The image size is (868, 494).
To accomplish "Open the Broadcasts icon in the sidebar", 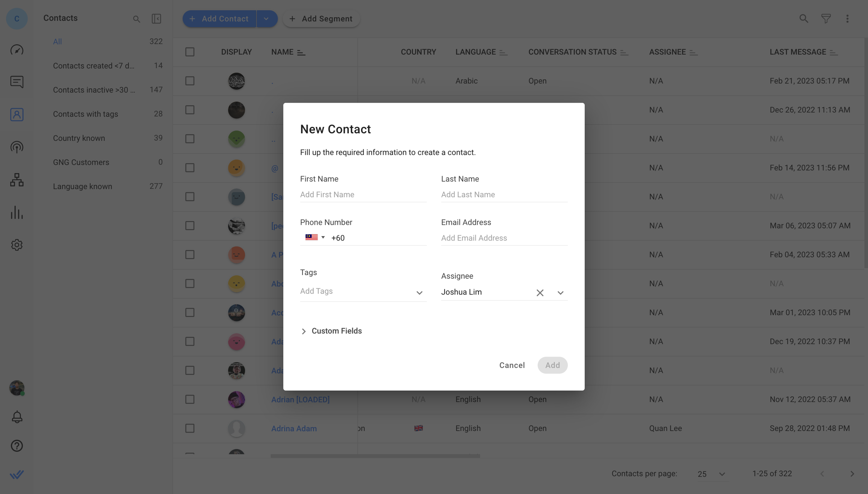I will [x=17, y=147].
